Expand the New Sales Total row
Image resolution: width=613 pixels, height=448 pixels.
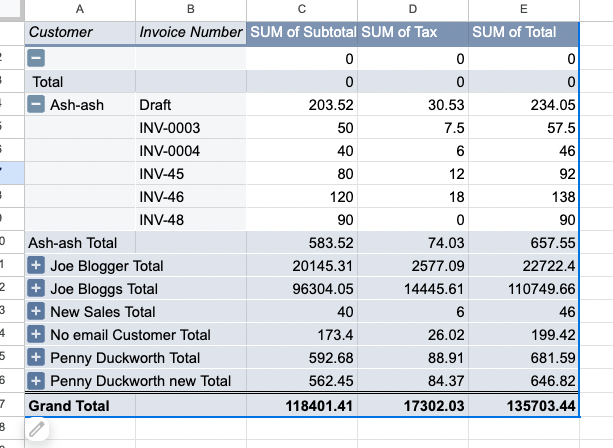point(36,312)
